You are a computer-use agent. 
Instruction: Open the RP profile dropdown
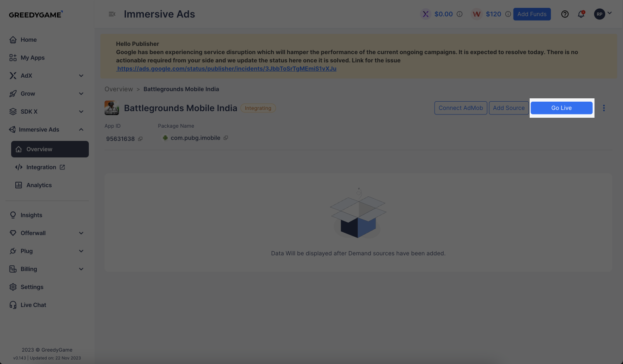pos(603,14)
